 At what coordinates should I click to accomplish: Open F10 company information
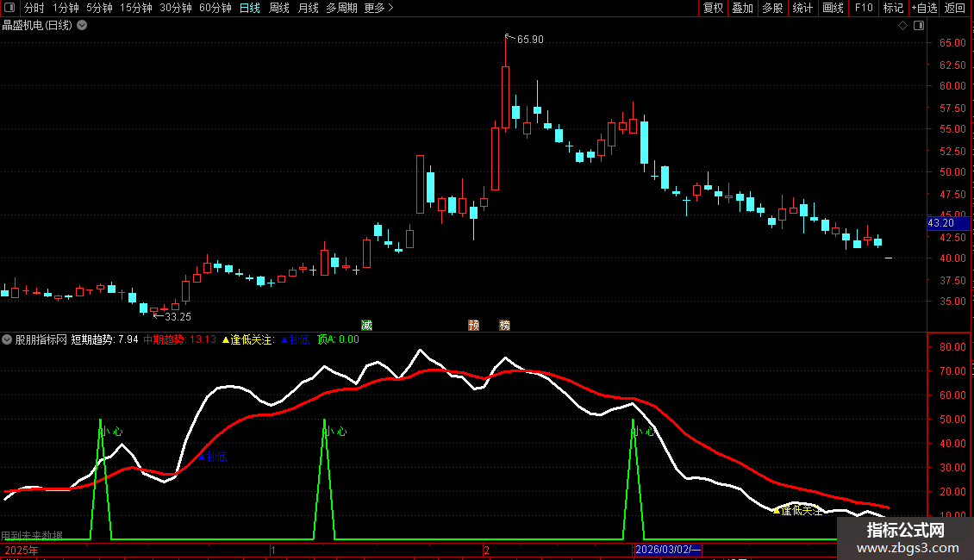[x=864, y=8]
